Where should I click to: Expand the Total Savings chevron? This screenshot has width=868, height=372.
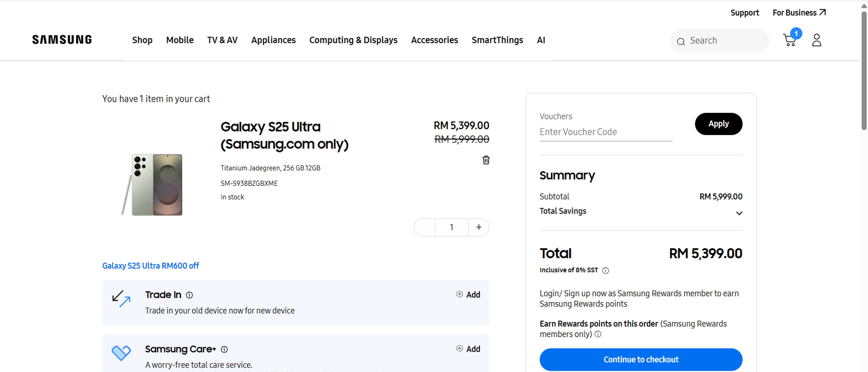739,213
